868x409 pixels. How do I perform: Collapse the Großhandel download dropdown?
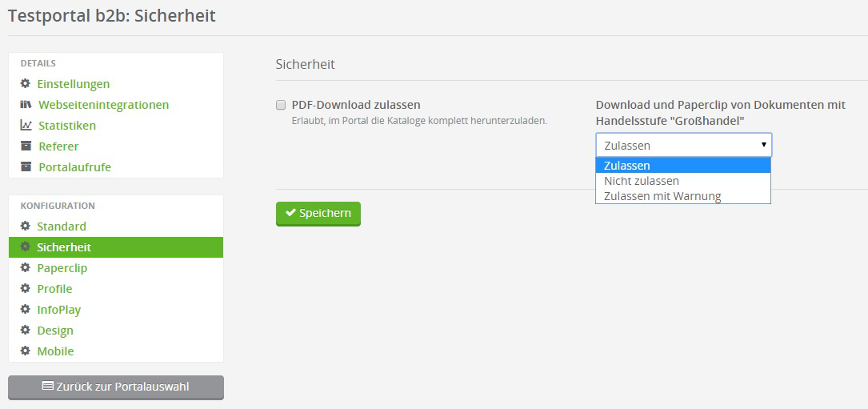tap(684, 145)
